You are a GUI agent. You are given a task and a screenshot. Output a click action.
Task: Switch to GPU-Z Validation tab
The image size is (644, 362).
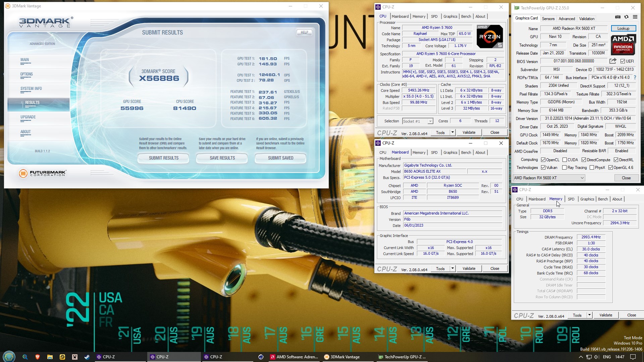(x=587, y=19)
